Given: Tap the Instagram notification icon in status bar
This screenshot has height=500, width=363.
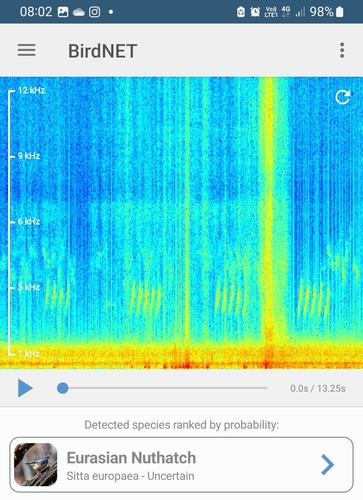Looking at the screenshot, I should (94, 12).
